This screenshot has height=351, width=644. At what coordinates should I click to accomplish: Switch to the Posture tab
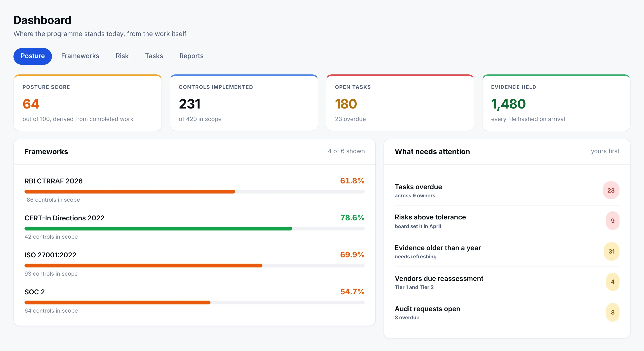pos(32,56)
